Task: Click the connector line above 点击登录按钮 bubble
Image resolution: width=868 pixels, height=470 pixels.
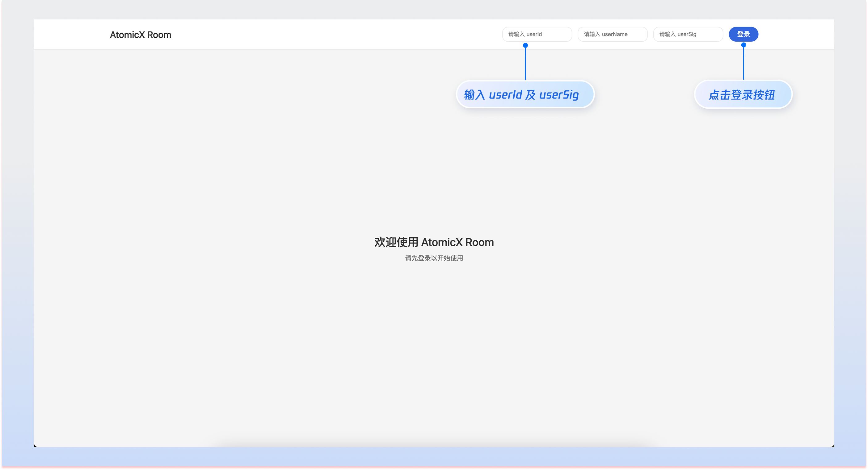Action: click(744, 64)
